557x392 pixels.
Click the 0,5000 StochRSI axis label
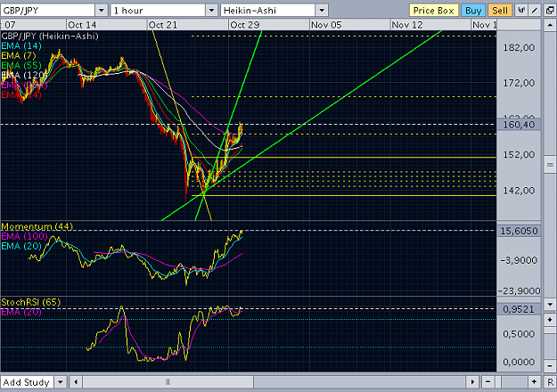pos(519,334)
